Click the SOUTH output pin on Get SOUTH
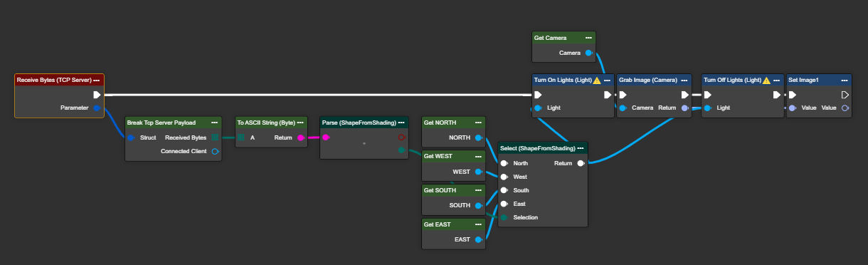The width and height of the screenshot is (868, 265). (478, 205)
